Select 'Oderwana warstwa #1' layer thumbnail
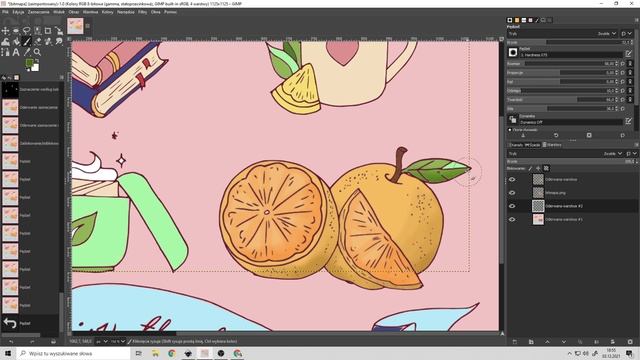Viewport: 640px width, 360px height. point(538,220)
